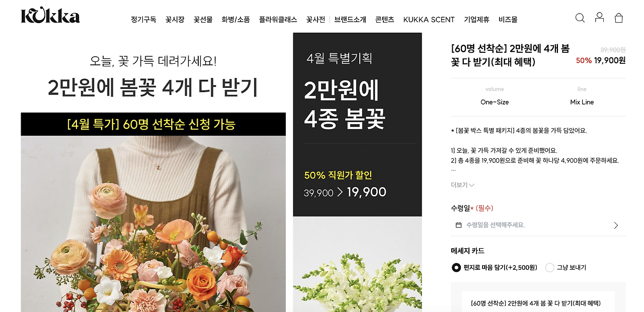
Task: Open the 정기구독 menu
Action: point(143,20)
